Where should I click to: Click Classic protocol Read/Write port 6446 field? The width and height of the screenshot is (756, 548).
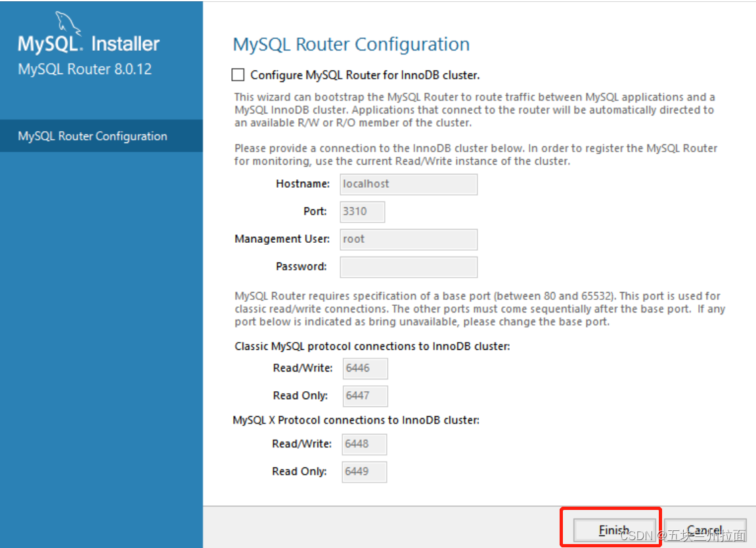click(365, 368)
